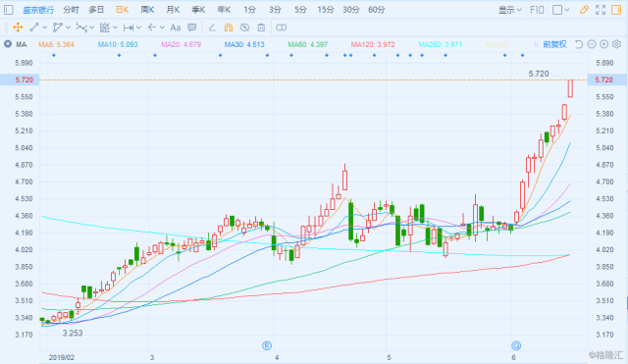628x364 pixels.
Task: Click the latest red candlestick at 5.720
Action: pyautogui.click(x=570, y=88)
